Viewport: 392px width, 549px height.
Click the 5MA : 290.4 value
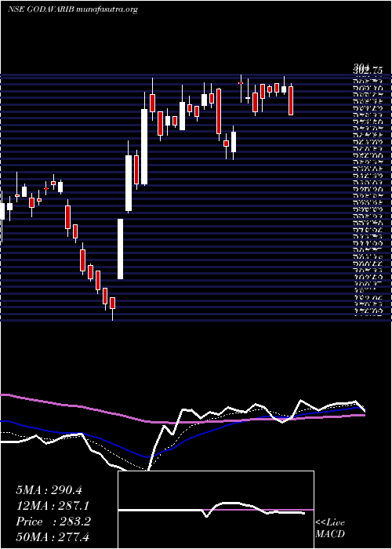(x=49, y=490)
